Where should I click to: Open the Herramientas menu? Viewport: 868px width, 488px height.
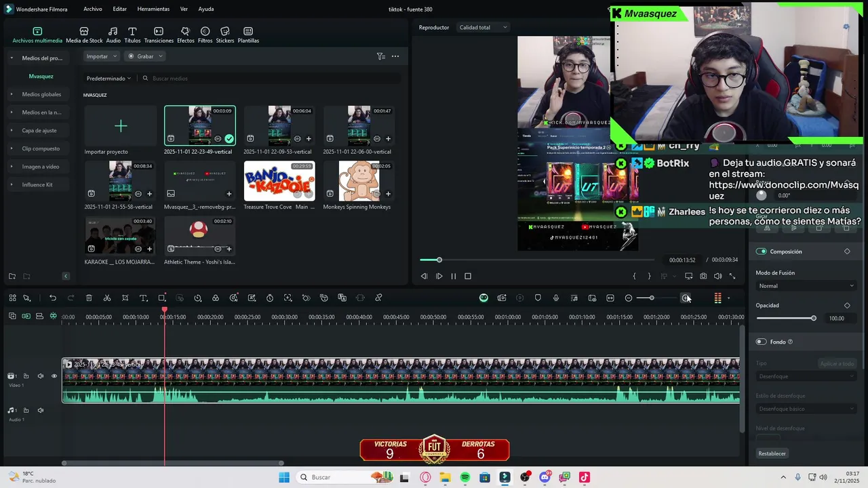point(153,9)
